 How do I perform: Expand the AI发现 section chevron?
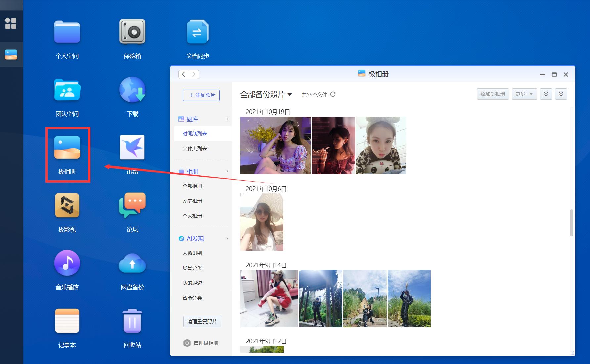pos(227,238)
